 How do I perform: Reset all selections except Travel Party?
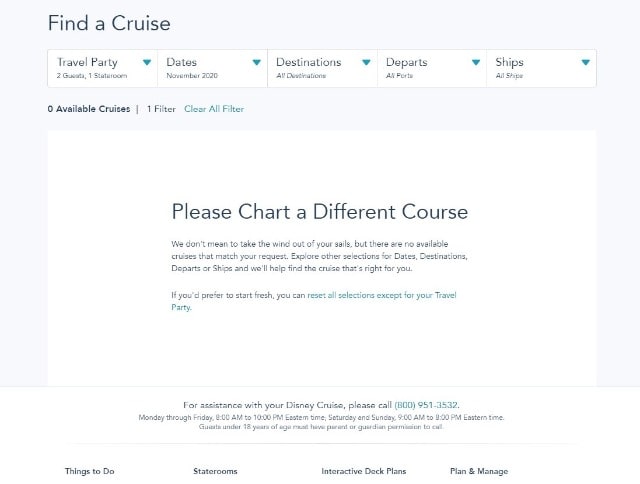pos(313,301)
